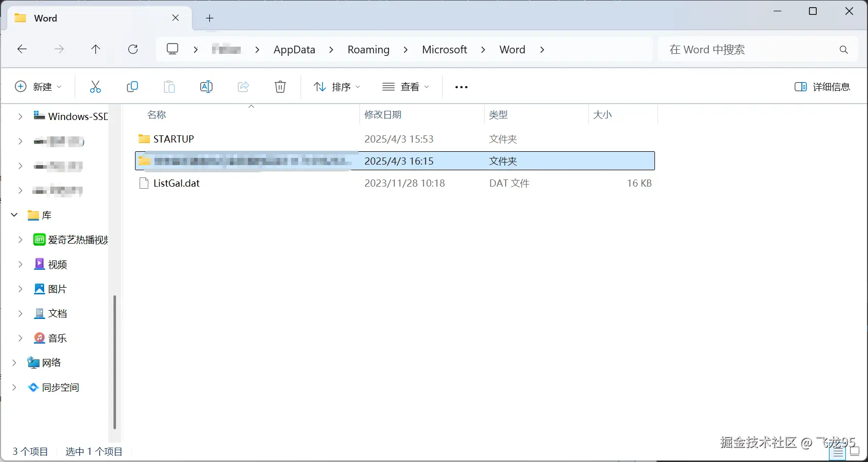The height and width of the screenshot is (462, 868).
Task: Click the Copy icon in toolbar
Action: point(132,87)
